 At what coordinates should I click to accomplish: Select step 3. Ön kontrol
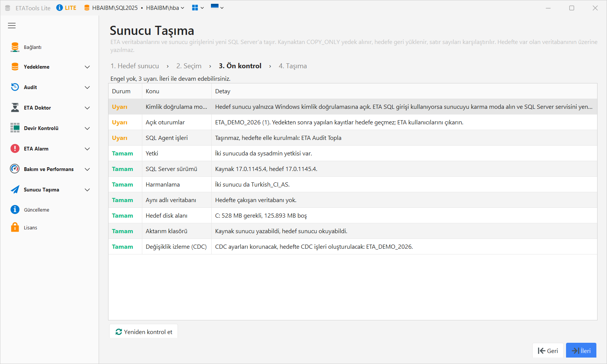tap(240, 66)
